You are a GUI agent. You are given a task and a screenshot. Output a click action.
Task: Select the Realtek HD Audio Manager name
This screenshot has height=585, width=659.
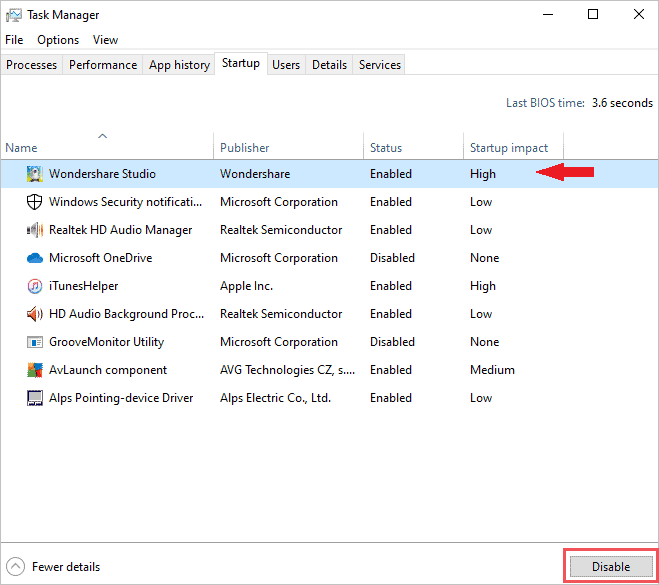click(x=120, y=230)
